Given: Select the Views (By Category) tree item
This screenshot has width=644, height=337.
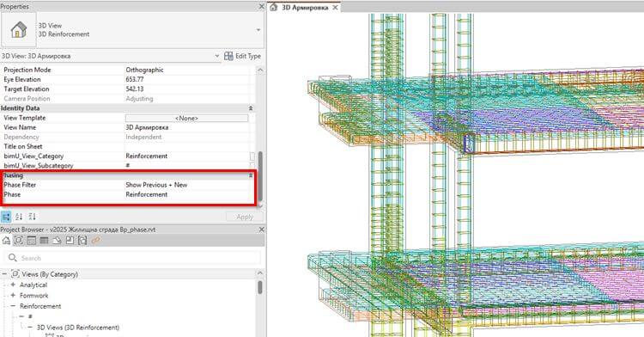Looking at the screenshot, I should pyautogui.click(x=50, y=274).
